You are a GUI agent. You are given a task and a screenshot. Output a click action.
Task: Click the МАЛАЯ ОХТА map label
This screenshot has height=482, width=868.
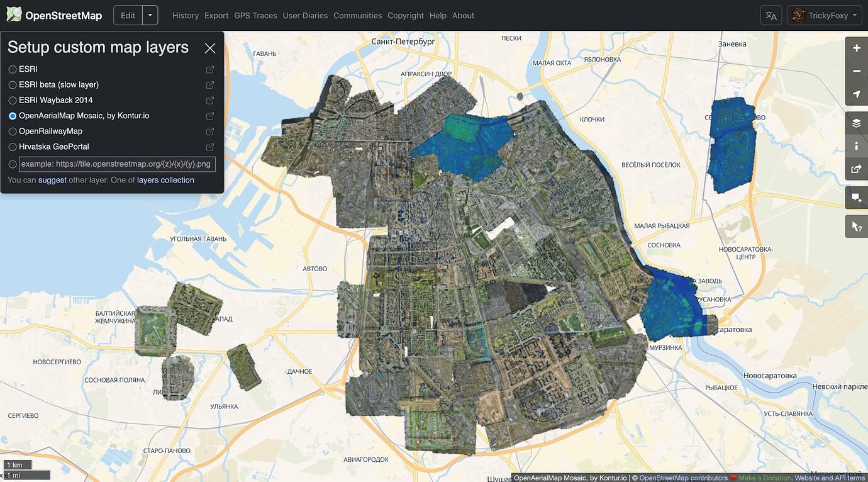pos(552,63)
